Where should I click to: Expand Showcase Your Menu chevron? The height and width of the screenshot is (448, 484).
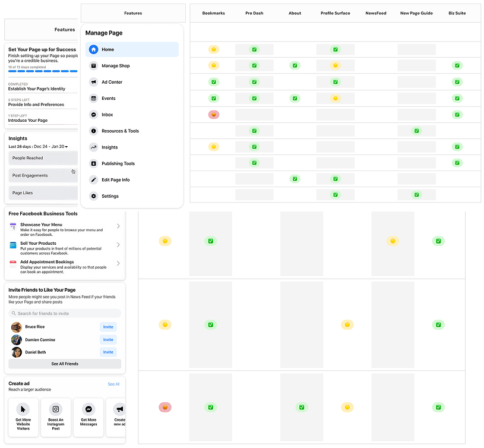click(118, 226)
